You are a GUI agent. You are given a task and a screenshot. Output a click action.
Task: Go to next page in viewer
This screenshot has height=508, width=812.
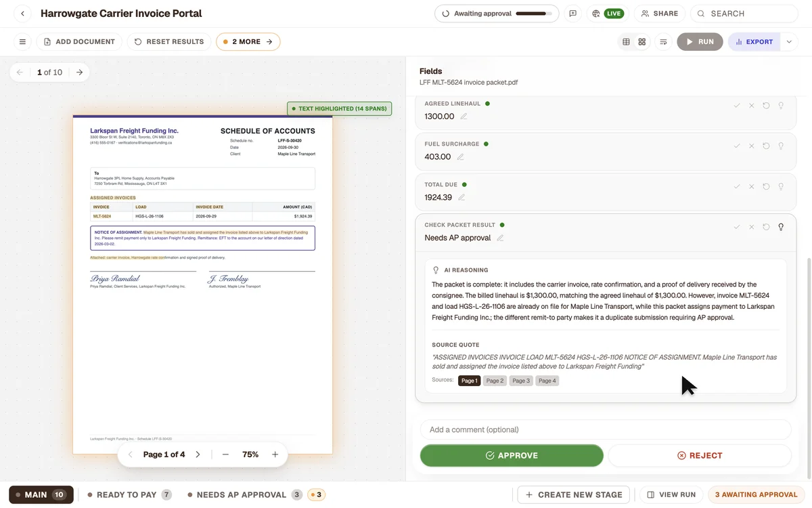tap(198, 454)
